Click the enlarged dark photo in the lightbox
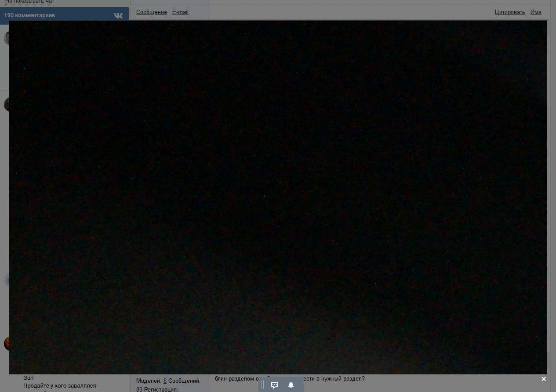Viewport: 556px width, 392px height. tap(278, 197)
